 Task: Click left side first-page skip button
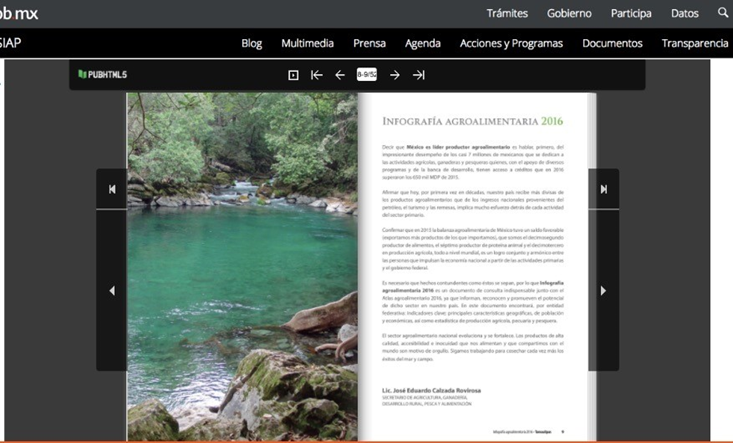click(112, 189)
